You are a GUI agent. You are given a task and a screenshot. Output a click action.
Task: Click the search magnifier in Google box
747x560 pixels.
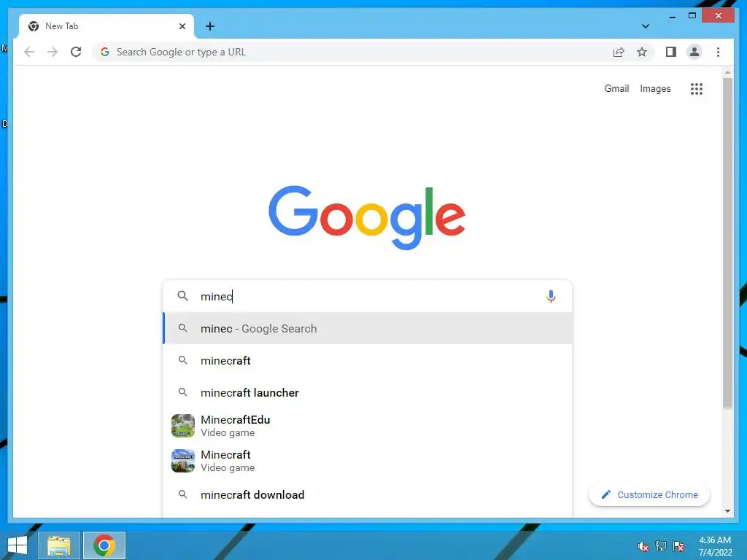[182, 296]
